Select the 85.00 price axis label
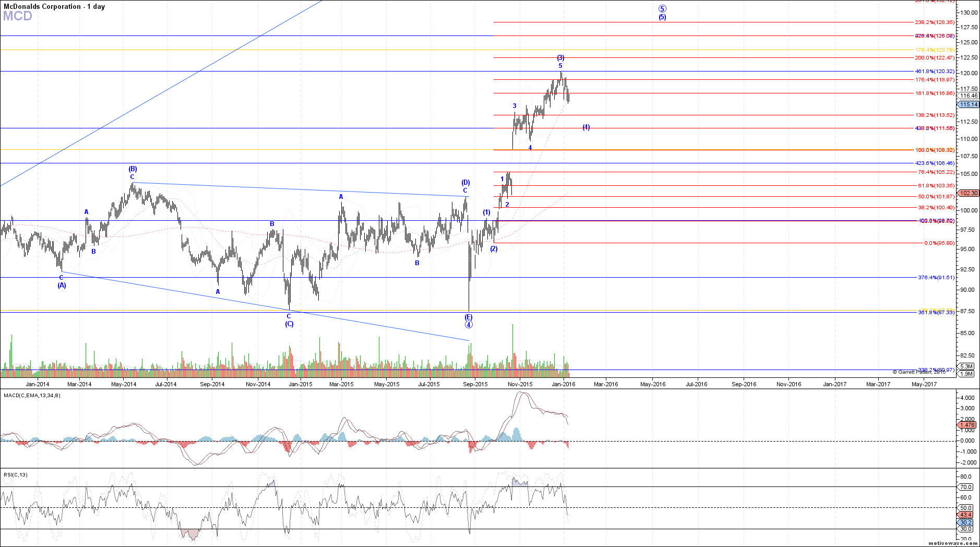Image resolution: width=980 pixels, height=547 pixels. (x=966, y=333)
